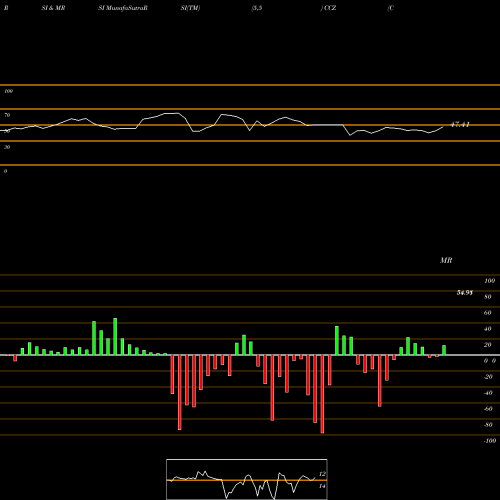The image size is (500, 500).
Task: Click the deepest red histogram bar
Action: [x=322, y=394]
